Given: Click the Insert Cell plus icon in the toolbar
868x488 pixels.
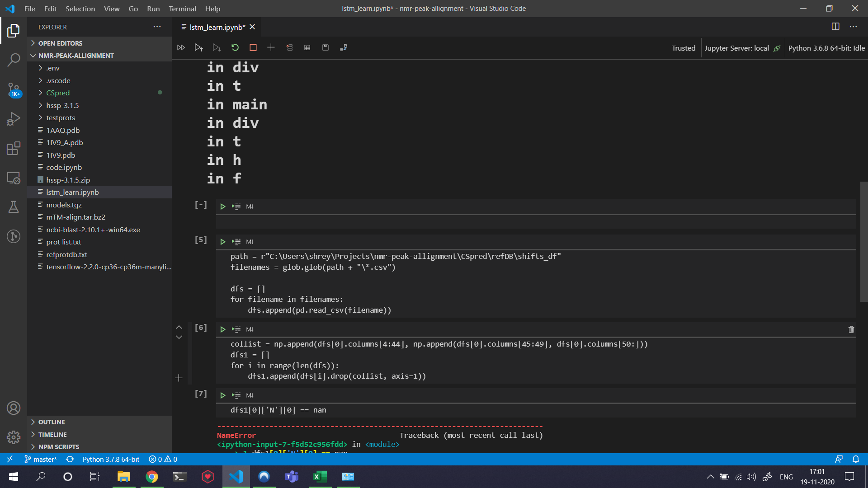Looking at the screenshot, I should pos(271,47).
